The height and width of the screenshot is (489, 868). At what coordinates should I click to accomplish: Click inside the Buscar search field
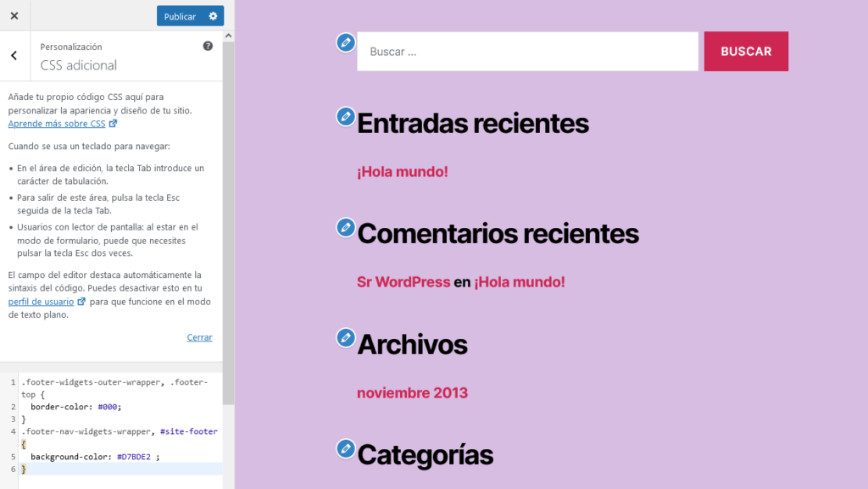[x=526, y=51]
